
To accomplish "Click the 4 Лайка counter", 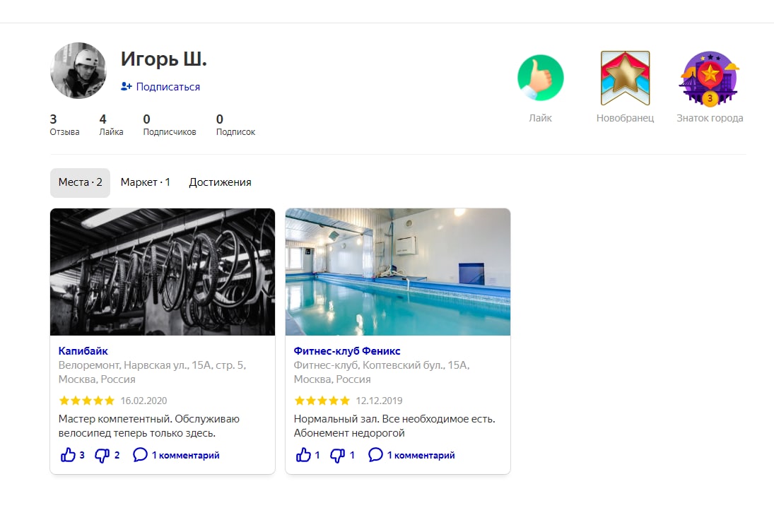I will click(x=111, y=125).
